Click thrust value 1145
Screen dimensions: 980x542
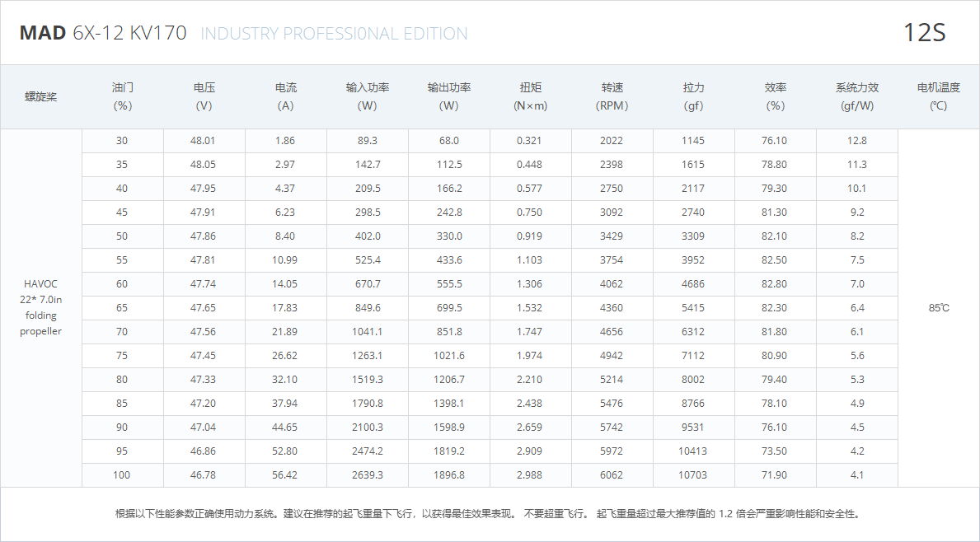(x=693, y=141)
